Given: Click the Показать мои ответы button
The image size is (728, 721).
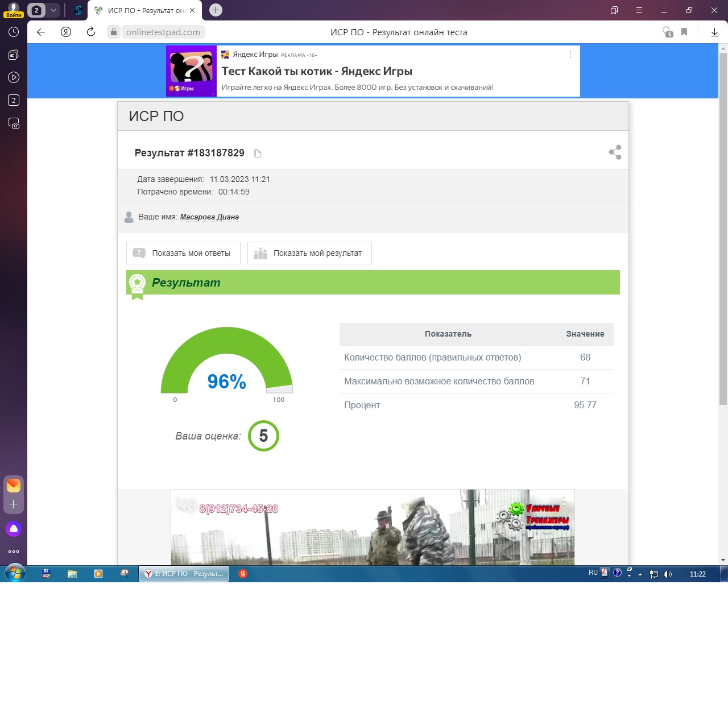Looking at the screenshot, I should 183,253.
